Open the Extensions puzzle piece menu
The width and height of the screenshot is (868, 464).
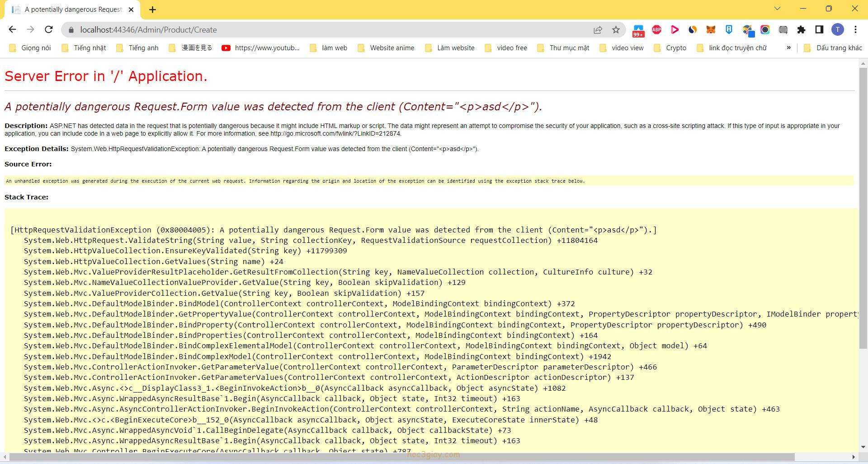pyautogui.click(x=801, y=30)
